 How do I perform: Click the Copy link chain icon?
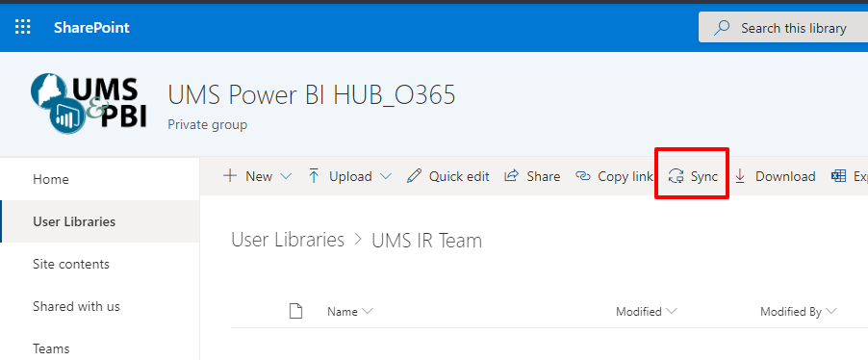tap(583, 176)
